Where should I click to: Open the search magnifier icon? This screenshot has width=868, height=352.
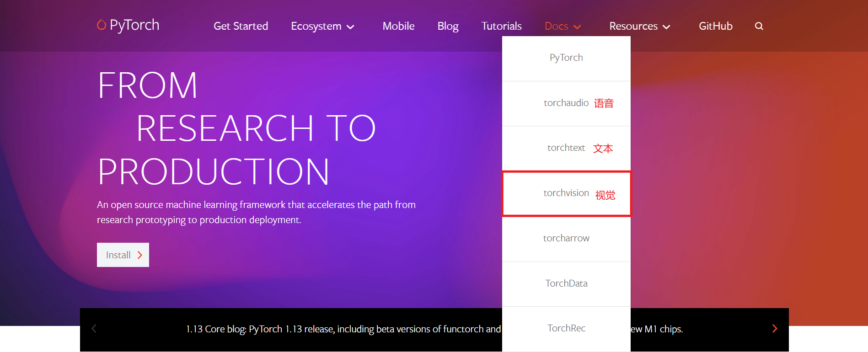coord(759,26)
